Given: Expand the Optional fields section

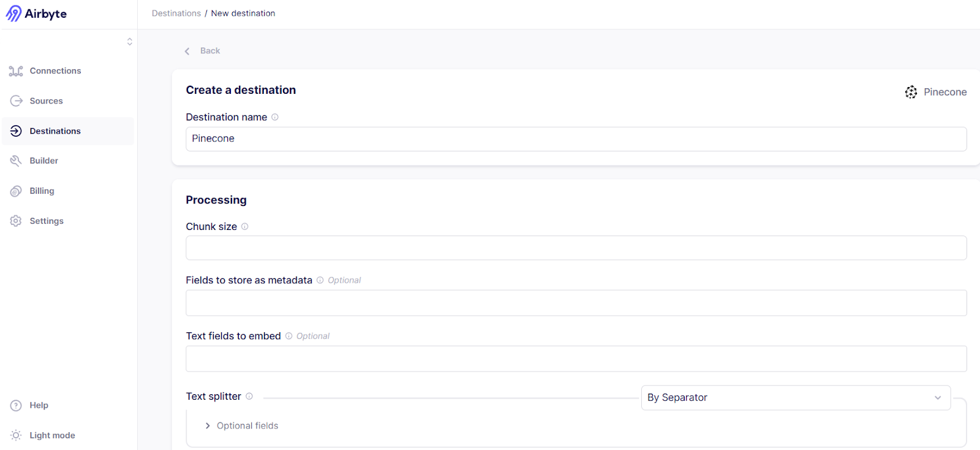Looking at the screenshot, I should (x=241, y=426).
